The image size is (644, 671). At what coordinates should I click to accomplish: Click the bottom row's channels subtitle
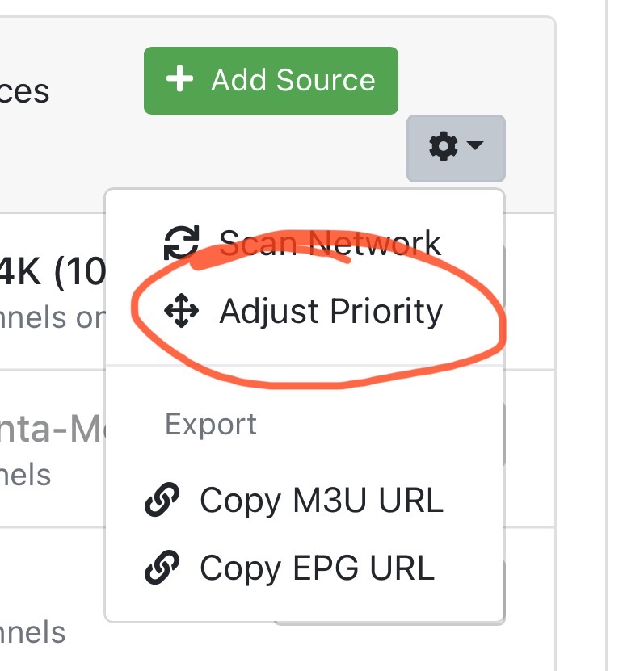32,631
